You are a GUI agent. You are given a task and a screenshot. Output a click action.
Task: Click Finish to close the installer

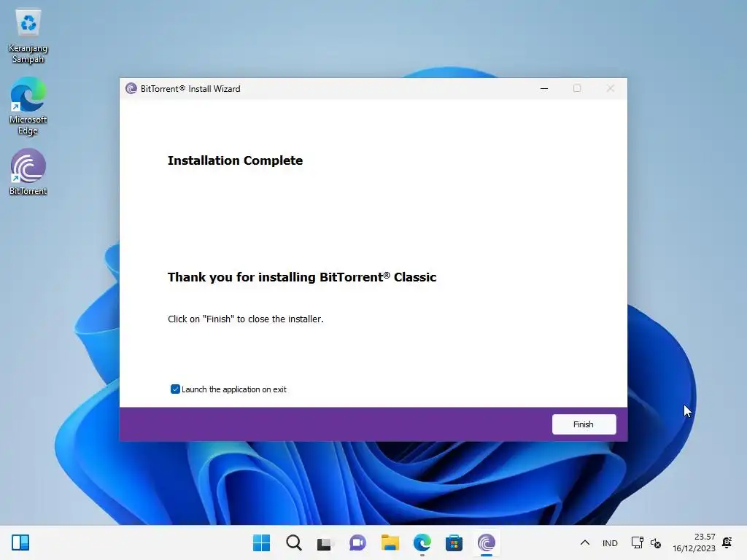[584, 424]
